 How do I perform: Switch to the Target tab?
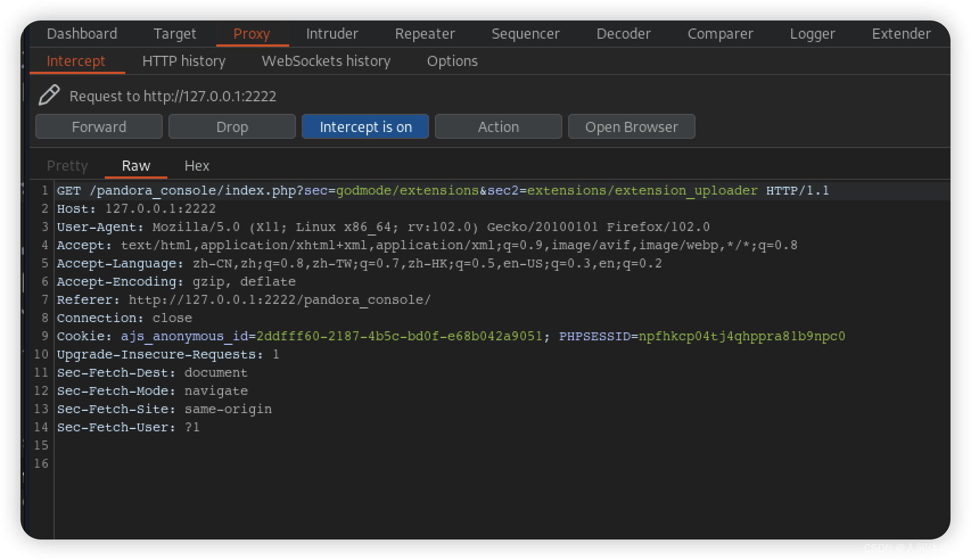tap(175, 34)
